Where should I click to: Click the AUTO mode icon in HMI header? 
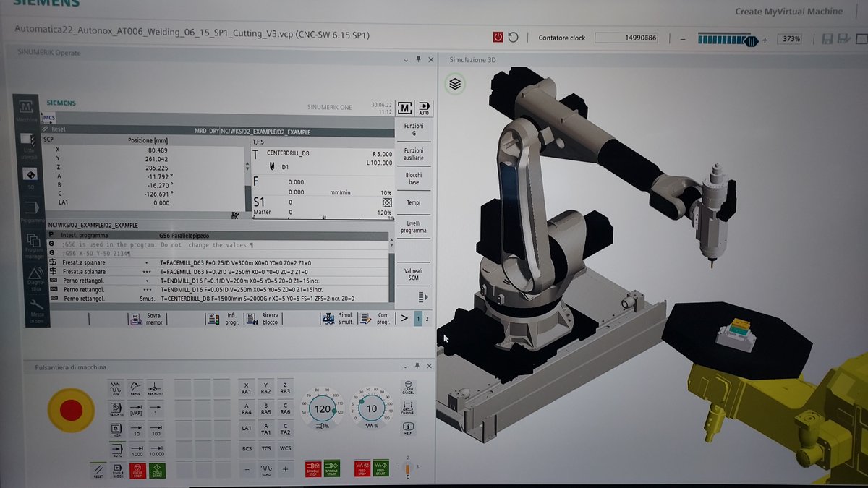point(425,108)
